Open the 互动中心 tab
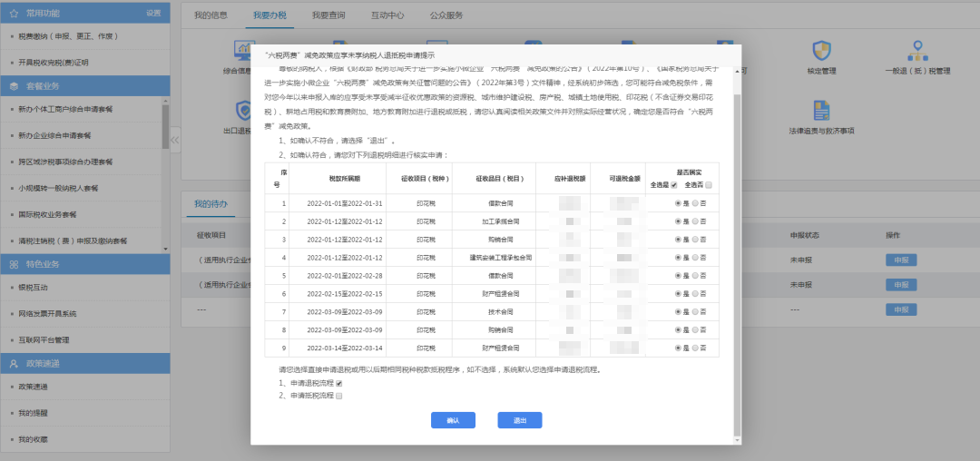This screenshot has height=461, width=980. point(387,15)
